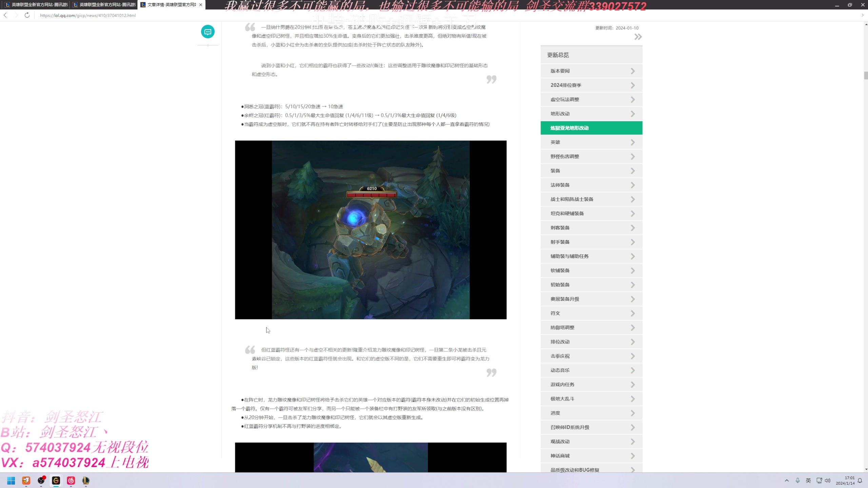Open the 进度 sidebar item
Viewport: 868px width, 488px height.
pyautogui.click(x=591, y=413)
